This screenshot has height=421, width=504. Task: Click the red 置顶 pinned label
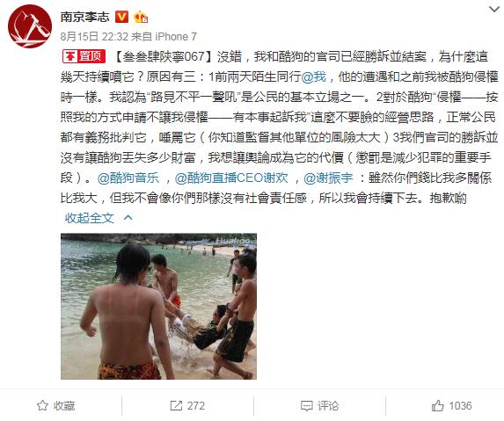(84, 56)
